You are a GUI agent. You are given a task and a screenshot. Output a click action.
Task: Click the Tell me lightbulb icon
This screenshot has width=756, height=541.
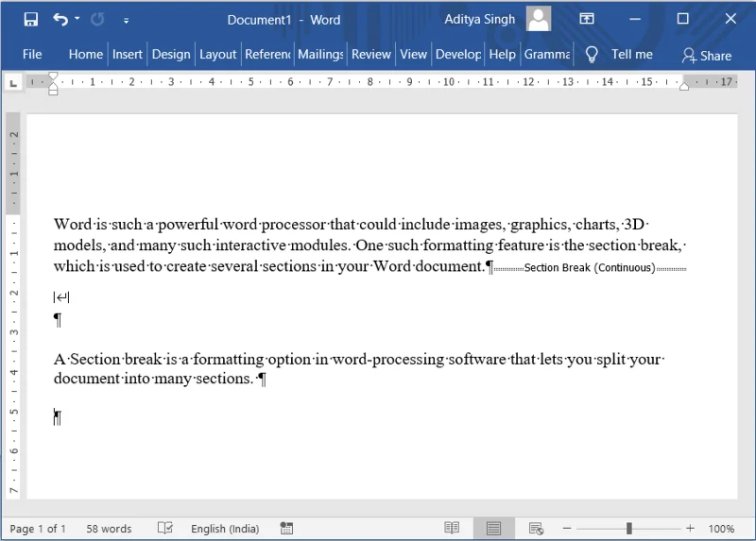click(592, 55)
